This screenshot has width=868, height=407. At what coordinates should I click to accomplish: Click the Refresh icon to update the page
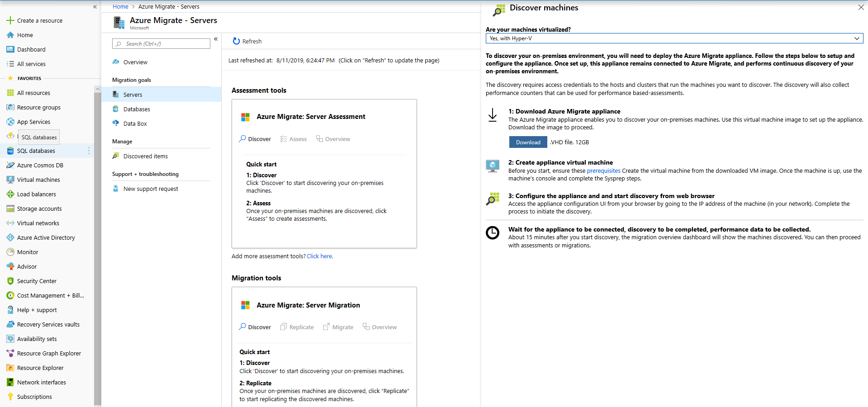236,41
